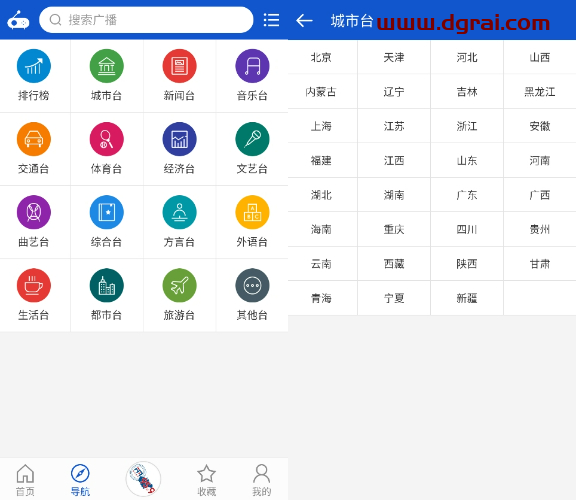Image resolution: width=576 pixels, height=500 pixels.
Task: Click the 搜索广播 search field
Action: 146,20
